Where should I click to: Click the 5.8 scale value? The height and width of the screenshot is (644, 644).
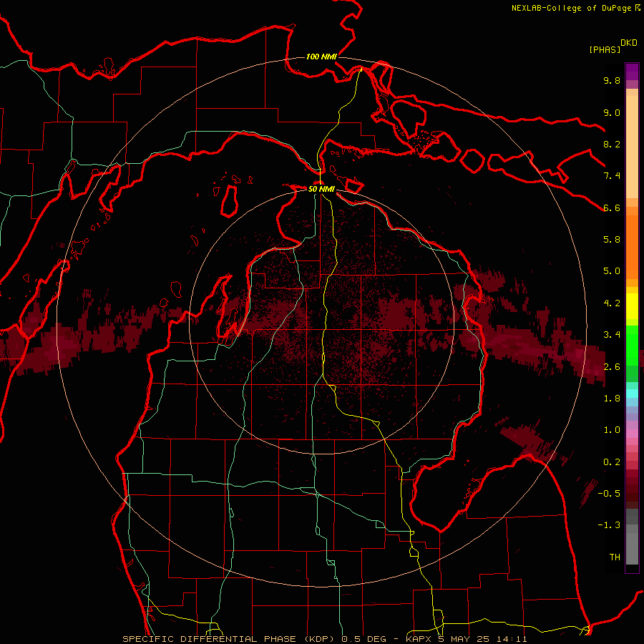tap(612, 239)
